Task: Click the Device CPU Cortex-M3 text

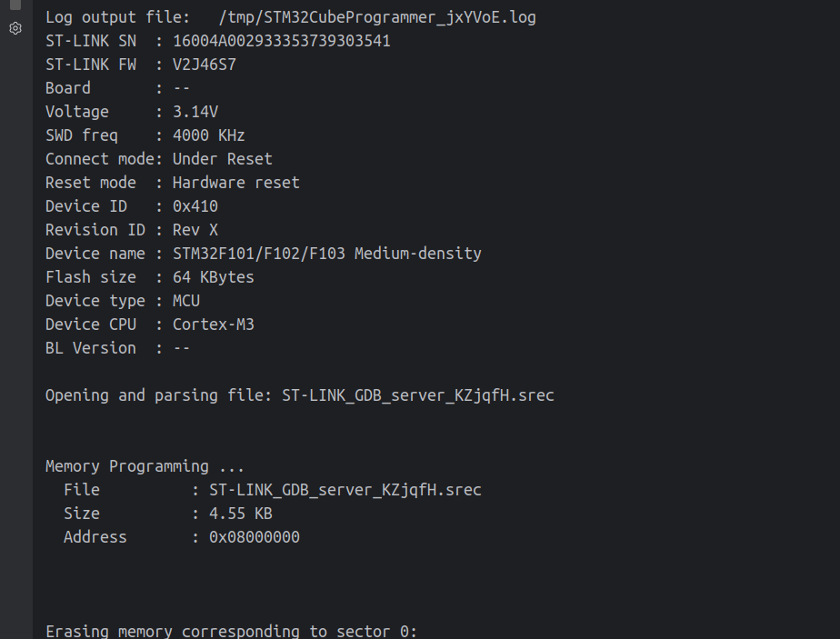Action: [214, 324]
